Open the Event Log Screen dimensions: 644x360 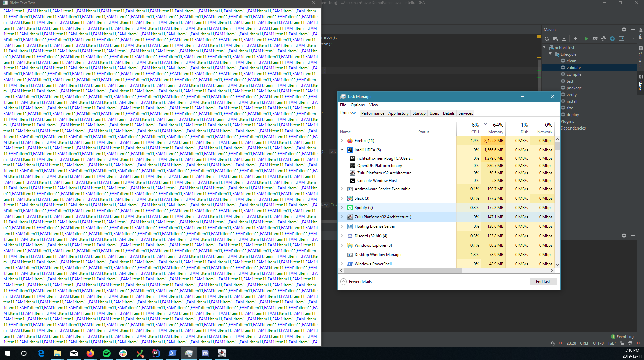tap(625, 336)
